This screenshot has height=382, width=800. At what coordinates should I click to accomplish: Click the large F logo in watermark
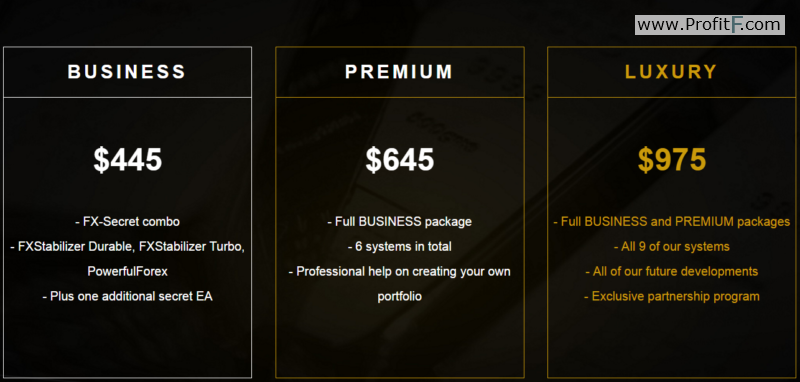tap(737, 25)
